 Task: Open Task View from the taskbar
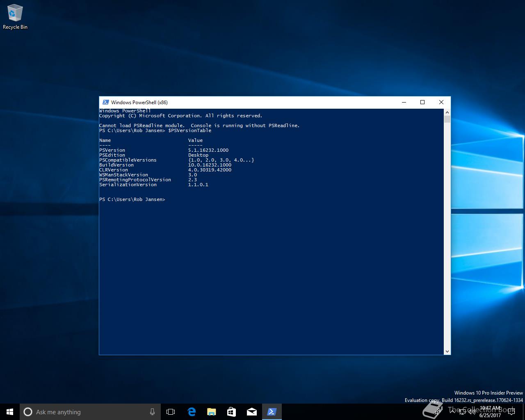point(171,412)
